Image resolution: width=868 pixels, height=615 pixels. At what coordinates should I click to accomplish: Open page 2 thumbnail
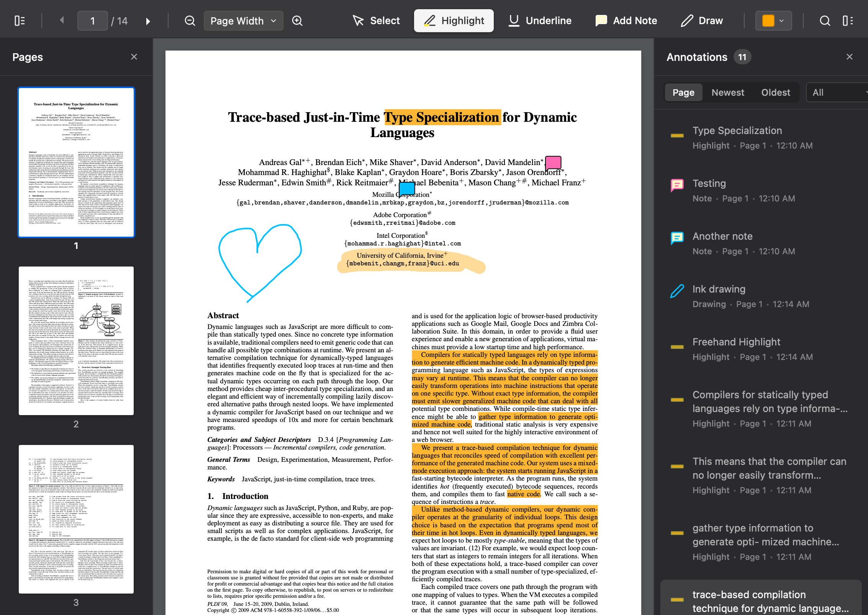point(76,340)
